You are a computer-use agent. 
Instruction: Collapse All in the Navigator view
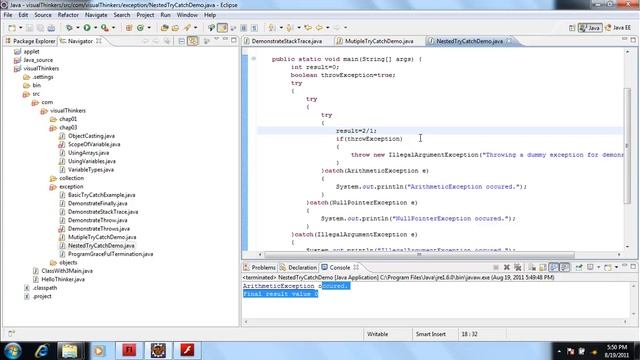pyautogui.click(x=182, y=41)
